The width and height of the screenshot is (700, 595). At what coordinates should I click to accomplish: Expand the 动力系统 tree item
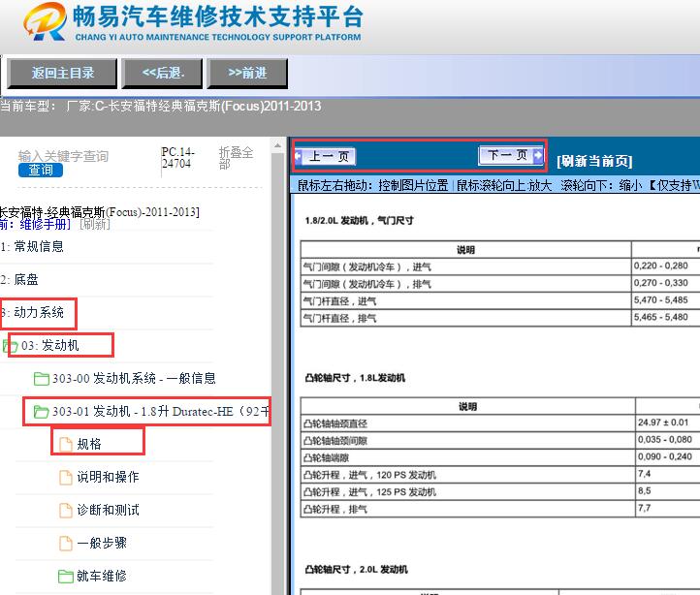(39, 312)
